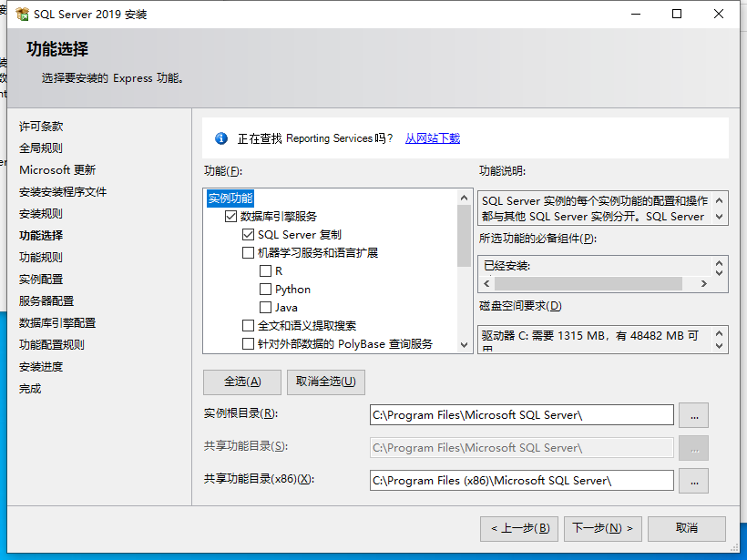Uncheck the 数据库引擎服务 checkbox
This screenshot has width=747, height=560.
(x=231, y=217)
